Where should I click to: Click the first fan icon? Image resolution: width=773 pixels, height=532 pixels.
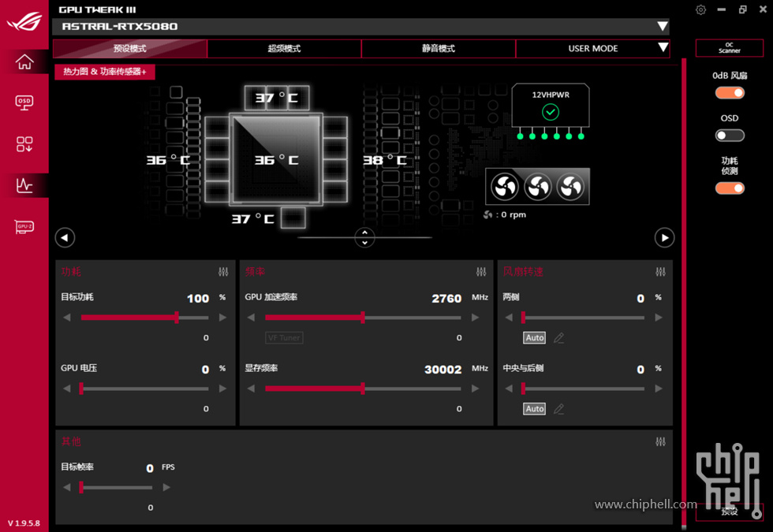click(505, 187)
